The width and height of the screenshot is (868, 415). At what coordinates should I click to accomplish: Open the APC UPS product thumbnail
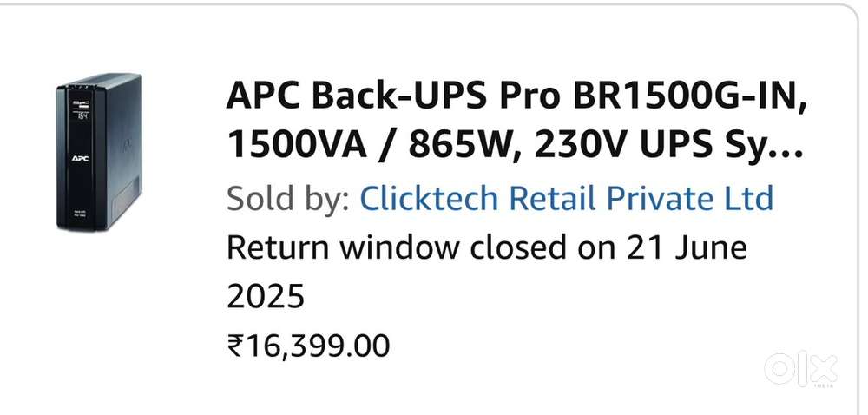(99, 152)
